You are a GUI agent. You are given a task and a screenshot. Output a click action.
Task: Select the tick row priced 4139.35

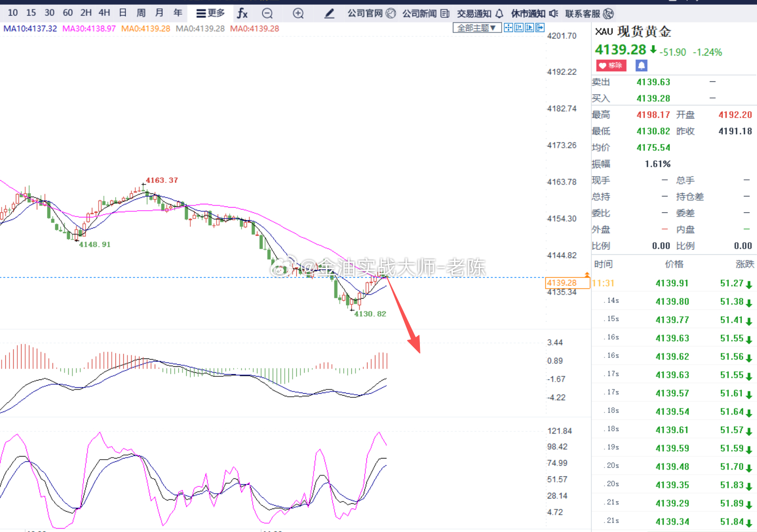pyautogui.click(x=674, y=485)
